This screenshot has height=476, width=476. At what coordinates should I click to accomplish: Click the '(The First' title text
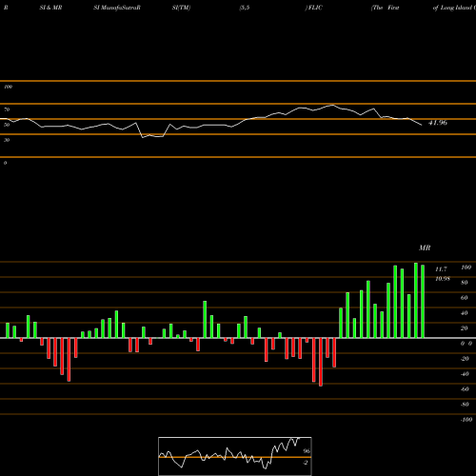pyautogui.click(x=385, y=8)
